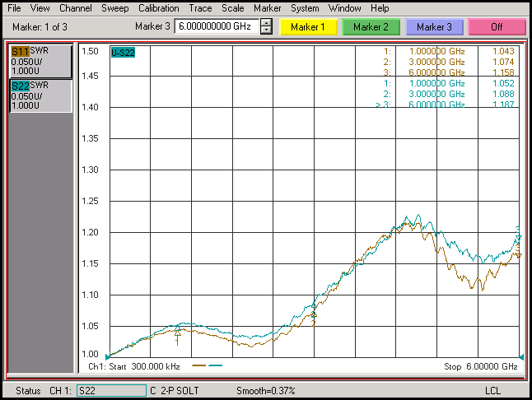The width and height of the screenshot is (532, 400).
Task: Click the yellow Marker 1 button
Action: 308,27
